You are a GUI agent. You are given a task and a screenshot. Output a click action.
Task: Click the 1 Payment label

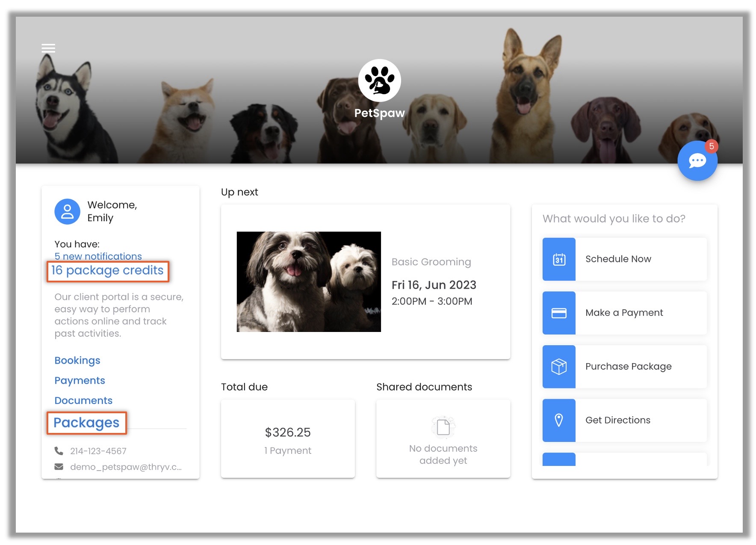click(288, 450)
